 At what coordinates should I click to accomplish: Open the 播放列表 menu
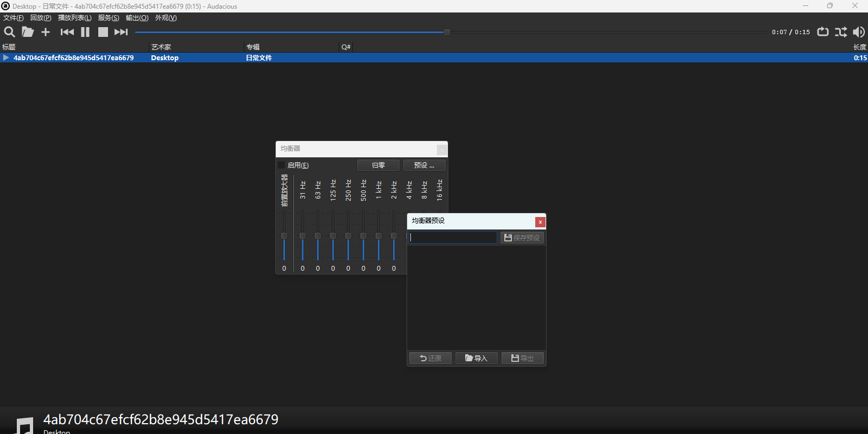pos(74,18)
